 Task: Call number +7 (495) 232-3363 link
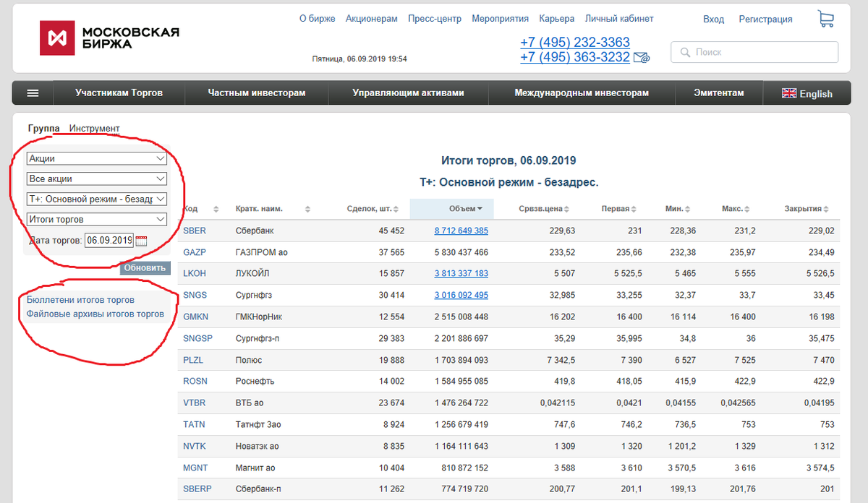(575, 43)
